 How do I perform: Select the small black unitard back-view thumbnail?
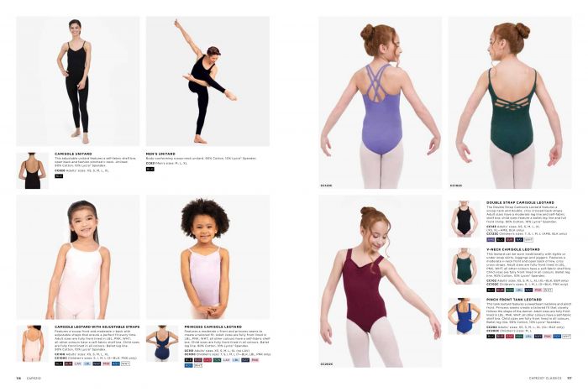(x=33, y=170)
